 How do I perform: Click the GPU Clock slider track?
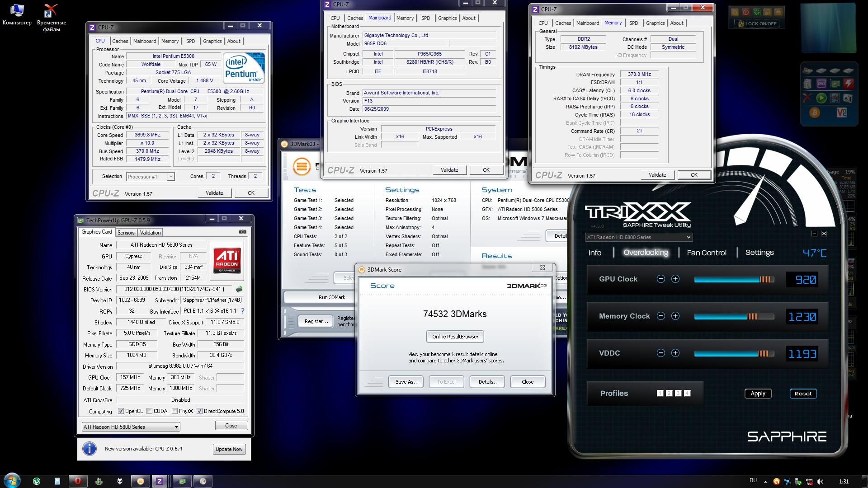[734, 279]
